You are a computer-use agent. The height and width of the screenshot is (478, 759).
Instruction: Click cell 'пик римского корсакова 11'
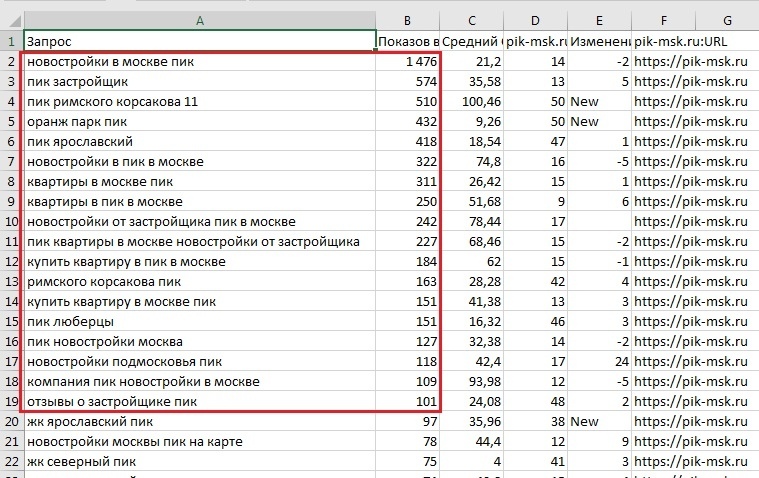[200, 102]
